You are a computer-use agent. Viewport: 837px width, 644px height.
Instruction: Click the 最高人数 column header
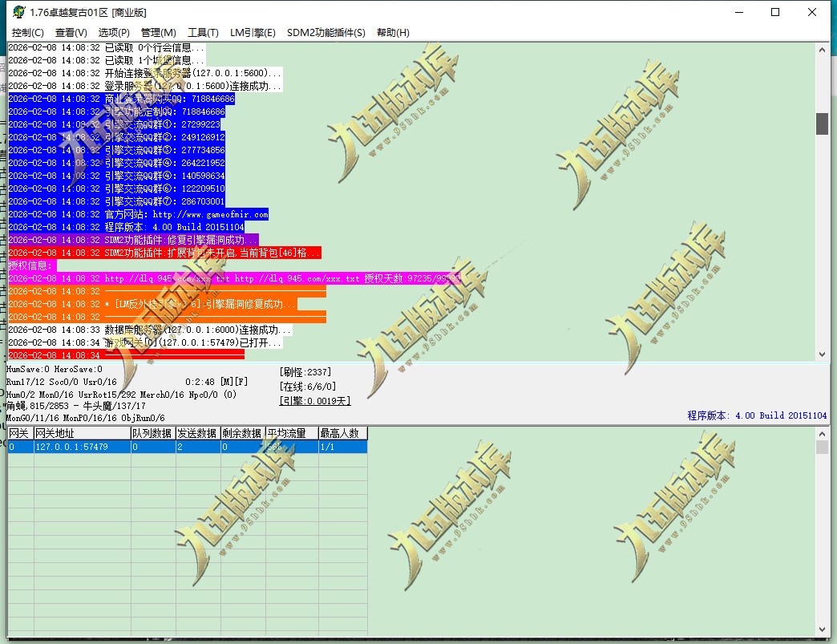[x=342, y=433]
